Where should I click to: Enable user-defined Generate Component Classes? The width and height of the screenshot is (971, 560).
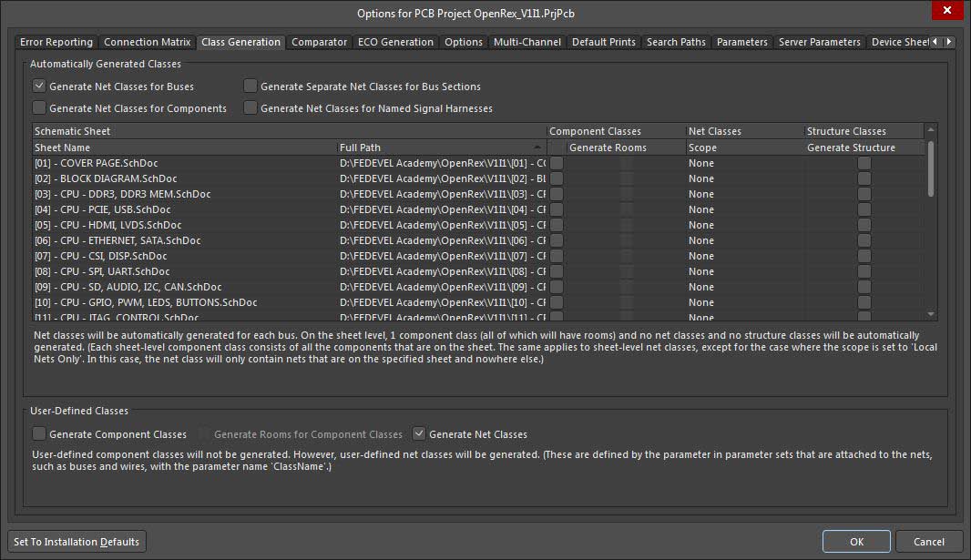tap(39, 434)
